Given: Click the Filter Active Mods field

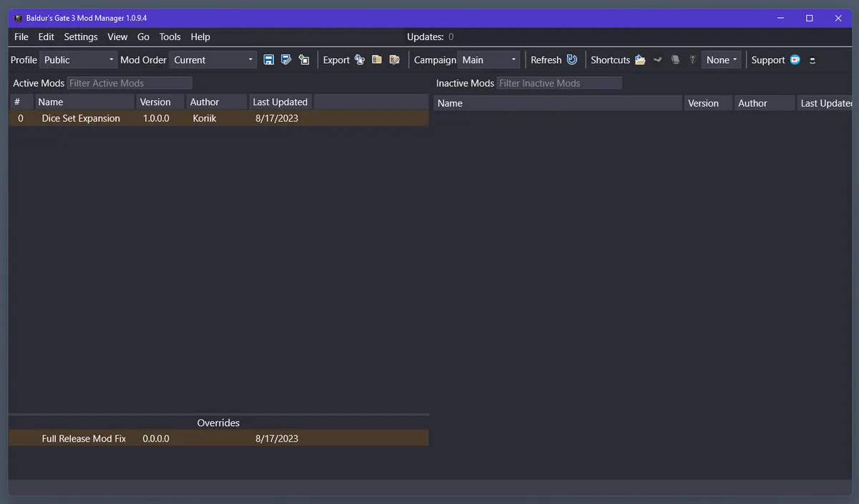Looking at the screenshot, I should [130, 83].
